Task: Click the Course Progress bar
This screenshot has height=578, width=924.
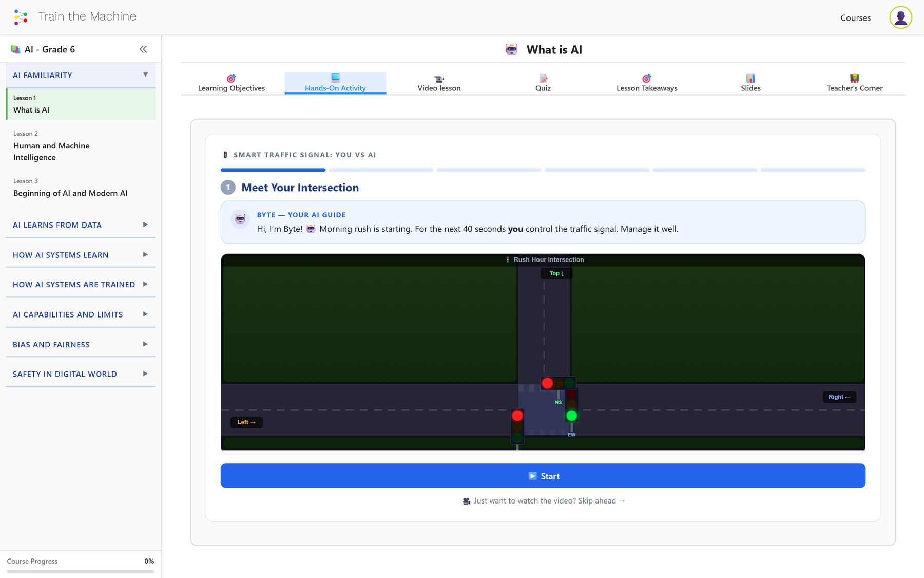Action: [x=81, y=571]
